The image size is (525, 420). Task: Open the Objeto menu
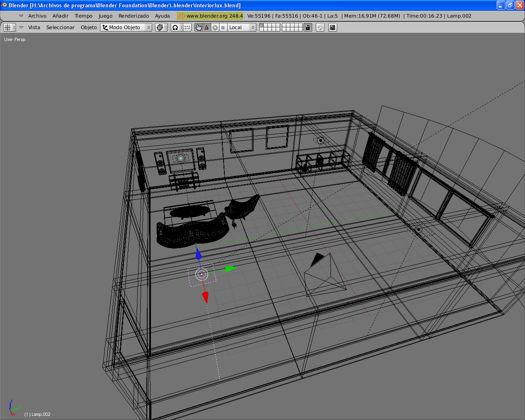(x=89, y=27)
